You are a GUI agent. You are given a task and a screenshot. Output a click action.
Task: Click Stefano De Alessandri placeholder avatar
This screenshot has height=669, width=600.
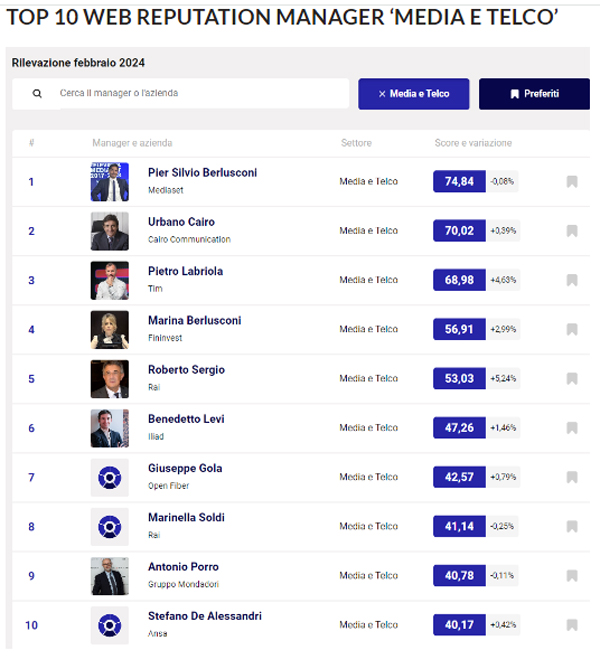pyautogui.click(x=110, y=625)
